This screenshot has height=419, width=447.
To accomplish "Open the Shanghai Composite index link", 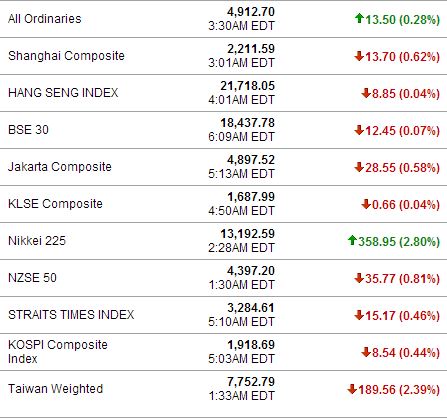I will tap(66, 56).
